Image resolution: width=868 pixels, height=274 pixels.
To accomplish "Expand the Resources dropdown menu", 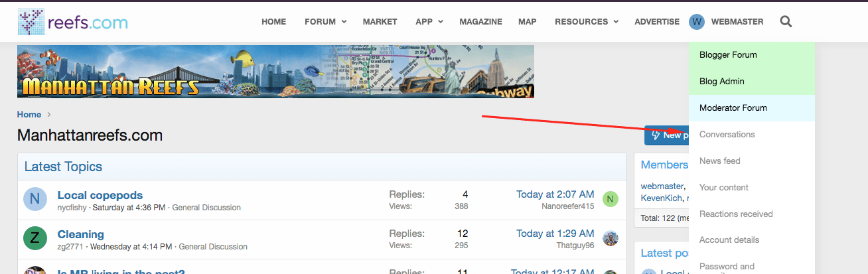I will [x=587, y=22].
